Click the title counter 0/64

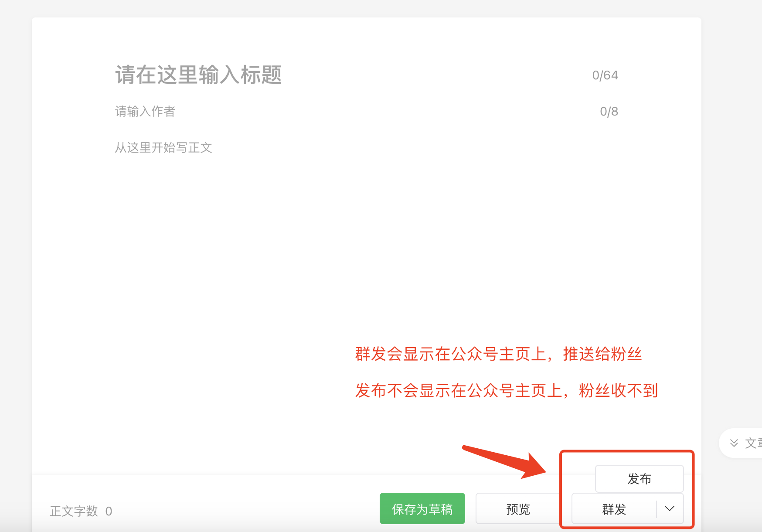pos(605,75)
